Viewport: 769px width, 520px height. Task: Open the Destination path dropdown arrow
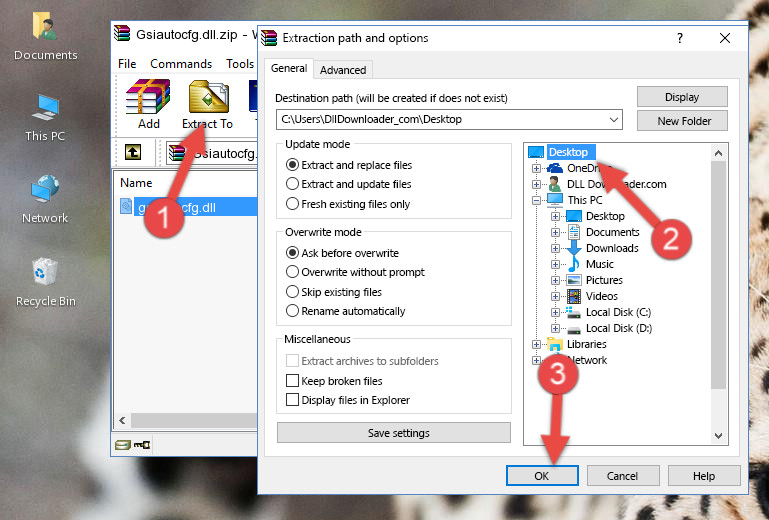(613, 119)
